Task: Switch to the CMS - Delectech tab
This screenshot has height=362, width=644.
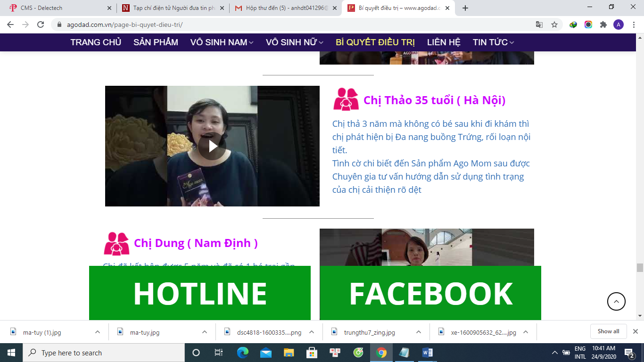Action: [57, 8]
